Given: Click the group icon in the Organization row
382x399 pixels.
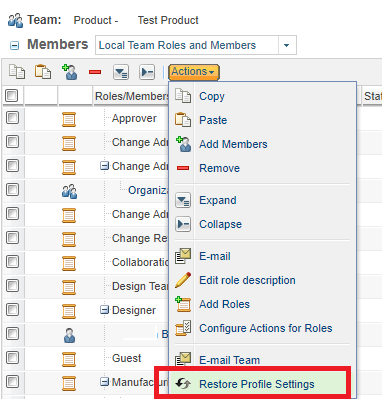Looking at the screenshot, I should 69,192.
